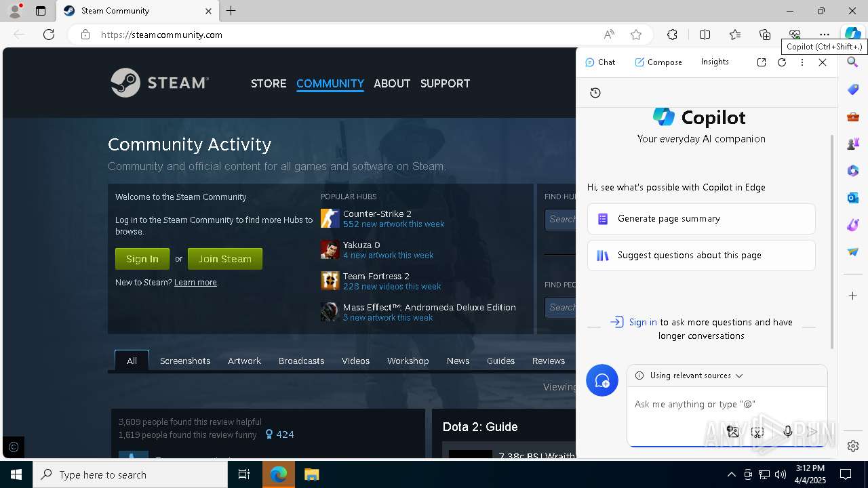This screenshot has height=488, width=868.
Task: Open sidebar Tools briefcase icon
Action: click(853, 117)
